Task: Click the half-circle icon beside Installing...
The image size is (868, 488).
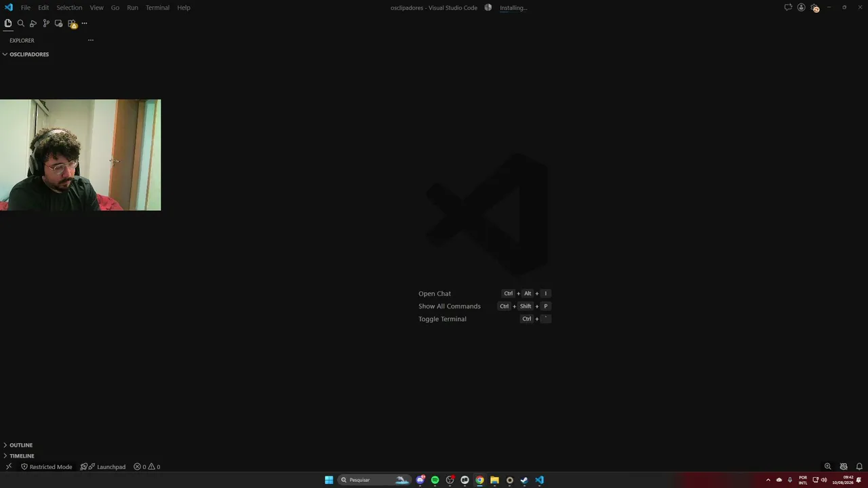Action: (488, 7)
